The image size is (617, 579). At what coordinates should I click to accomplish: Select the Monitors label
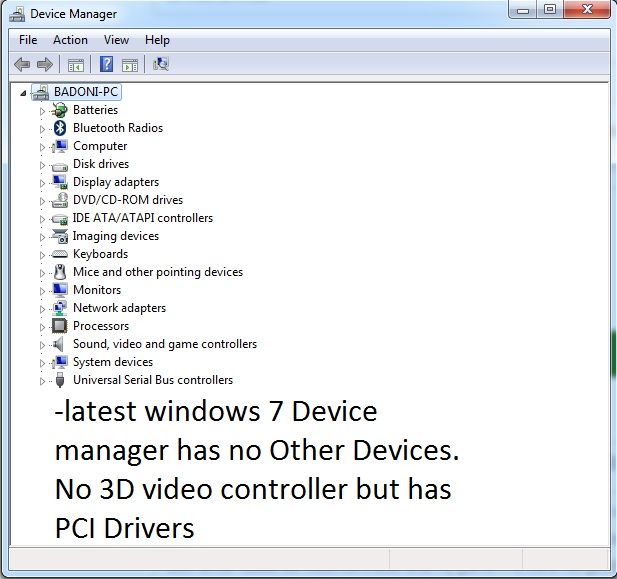pos(97,290)
